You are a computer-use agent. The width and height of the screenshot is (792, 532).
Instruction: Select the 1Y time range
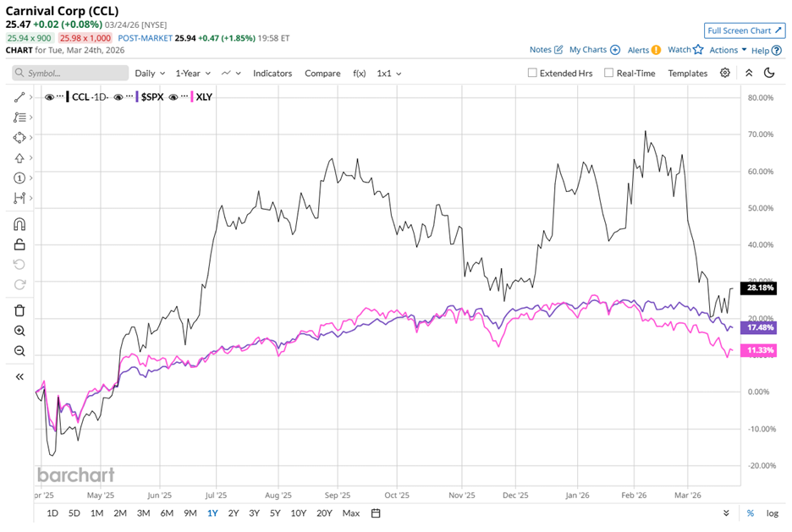[x=212, y=513]
